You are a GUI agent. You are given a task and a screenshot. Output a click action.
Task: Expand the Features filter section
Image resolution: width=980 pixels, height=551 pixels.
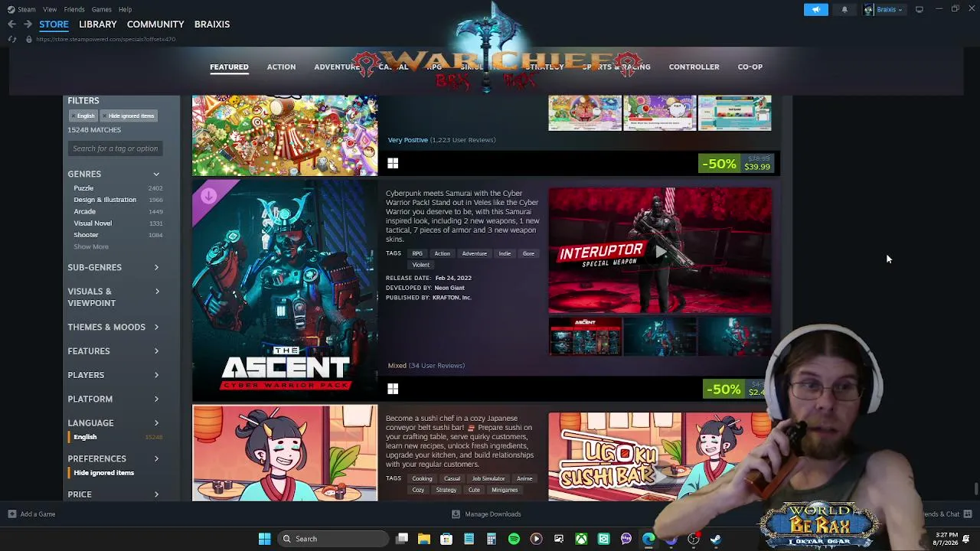113,351
